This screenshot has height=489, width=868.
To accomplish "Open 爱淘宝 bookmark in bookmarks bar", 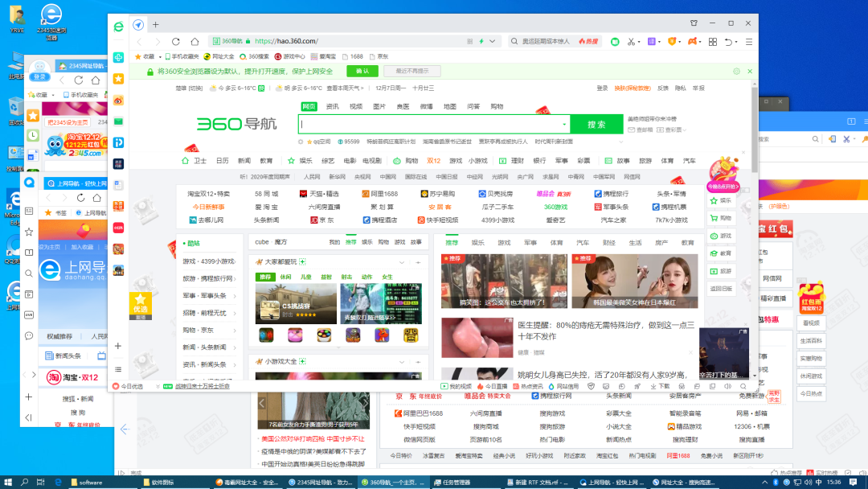I will 323,56.
